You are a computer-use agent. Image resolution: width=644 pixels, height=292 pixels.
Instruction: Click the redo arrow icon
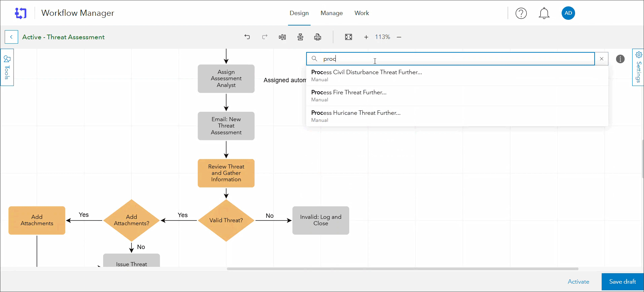265,37
